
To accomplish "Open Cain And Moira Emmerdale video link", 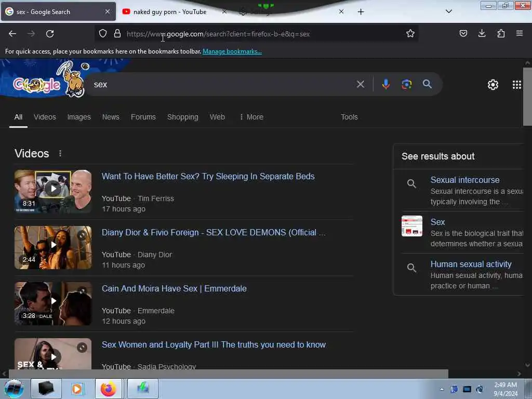I will click(x=174, y=289).
